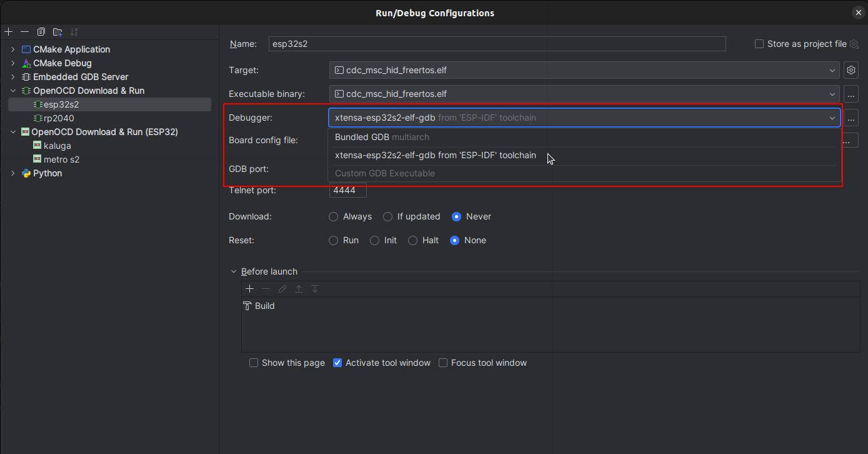Check the Focus tool window option
Screen dimensions: 868x454
443,363
